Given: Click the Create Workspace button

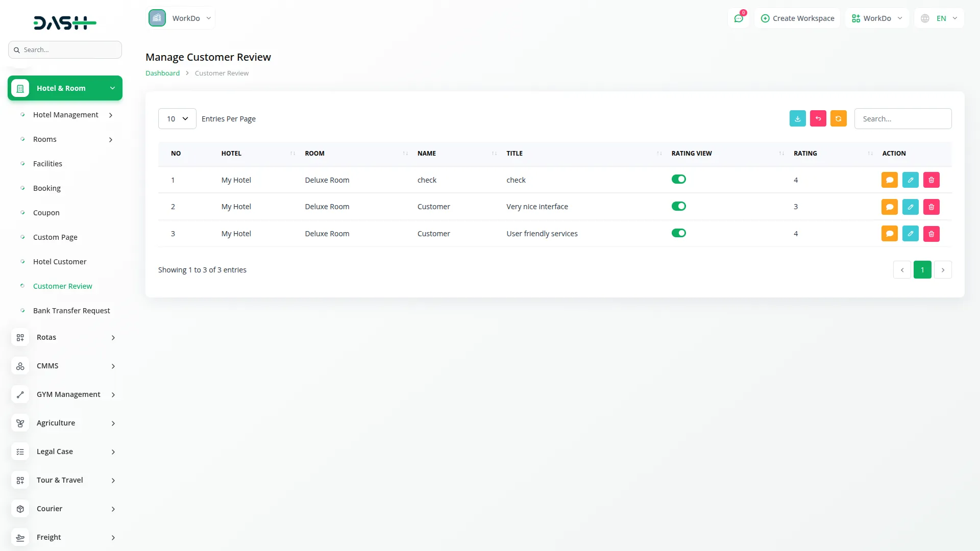Looking at the screenshot, I should [x=797, y=18].
